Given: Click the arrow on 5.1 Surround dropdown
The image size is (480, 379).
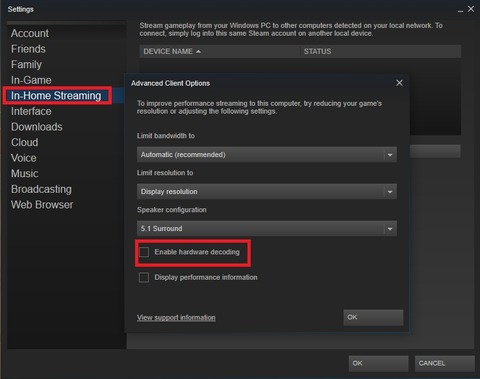Looking at the screenshot, I should pos(390,229).
